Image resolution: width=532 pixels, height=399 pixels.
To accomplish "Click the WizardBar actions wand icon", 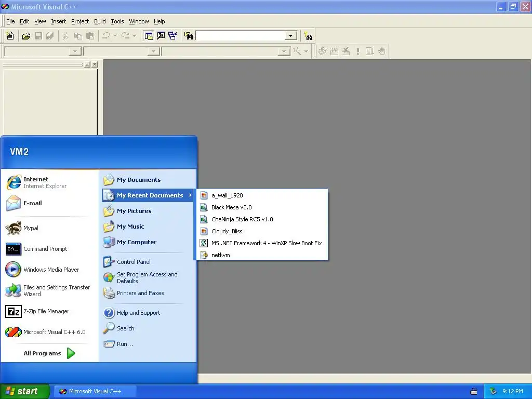I will 297,51.
